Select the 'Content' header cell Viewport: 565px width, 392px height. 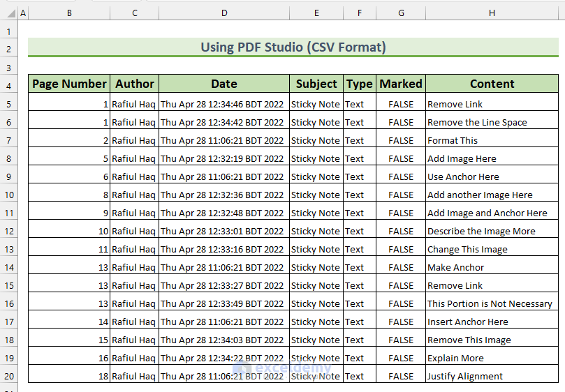492,84
